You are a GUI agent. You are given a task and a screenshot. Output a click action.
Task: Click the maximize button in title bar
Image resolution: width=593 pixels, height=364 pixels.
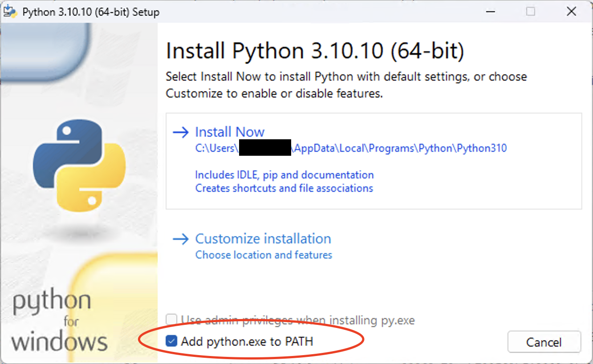tap(530, 12)
